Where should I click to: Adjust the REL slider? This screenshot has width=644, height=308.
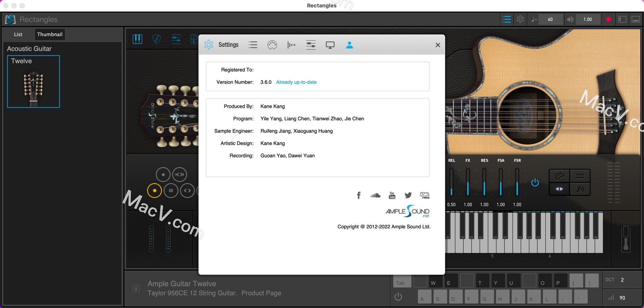tap(451, 182)
